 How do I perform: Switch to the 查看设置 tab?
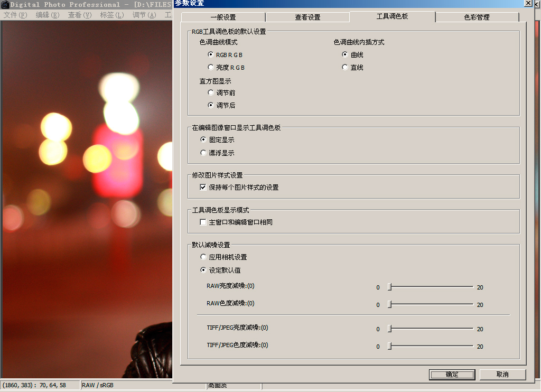307,17
